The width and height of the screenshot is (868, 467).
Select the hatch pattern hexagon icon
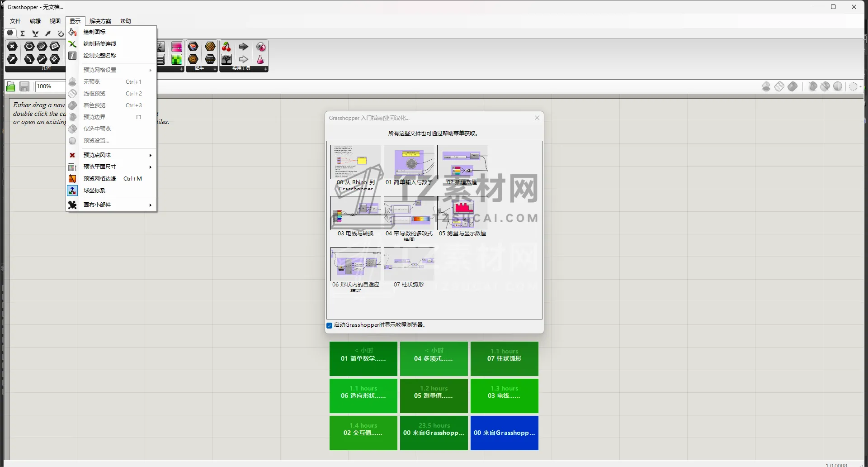210,47
